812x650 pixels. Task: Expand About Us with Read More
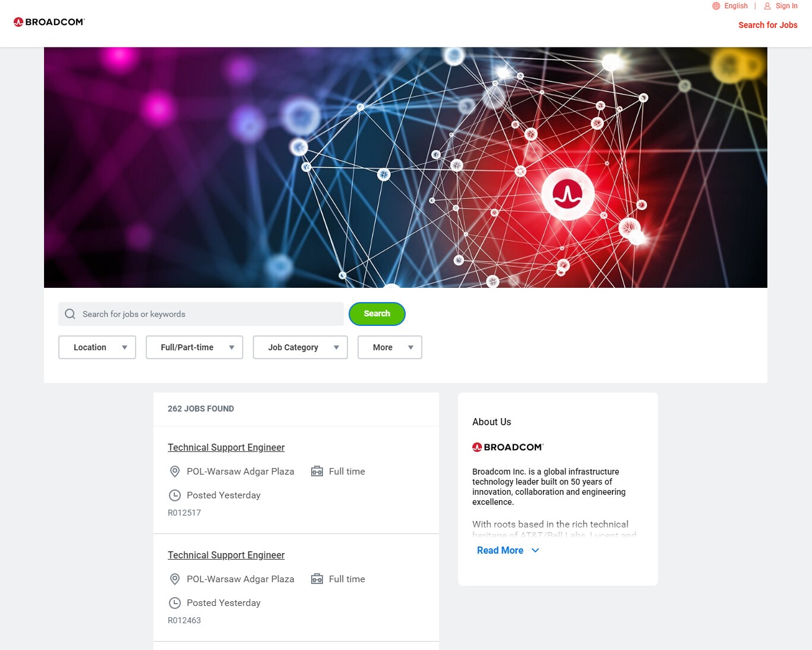[508, 551]
